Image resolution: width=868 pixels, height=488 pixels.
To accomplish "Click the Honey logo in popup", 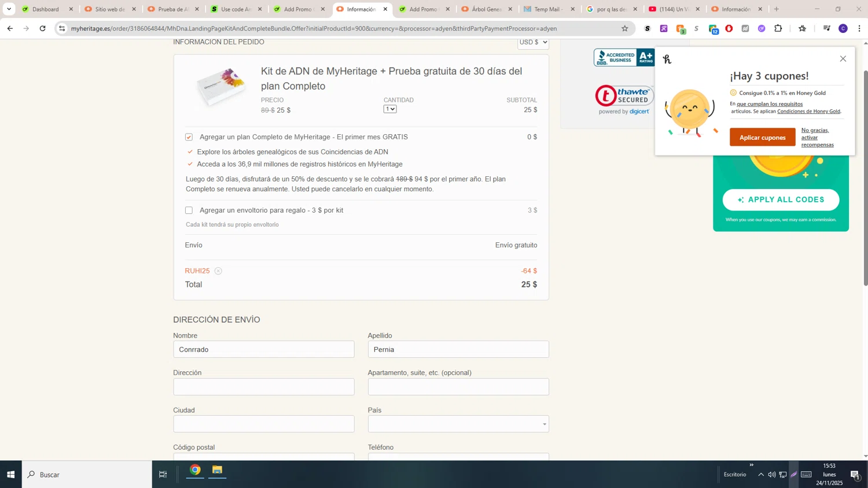I will coord(667,59).
